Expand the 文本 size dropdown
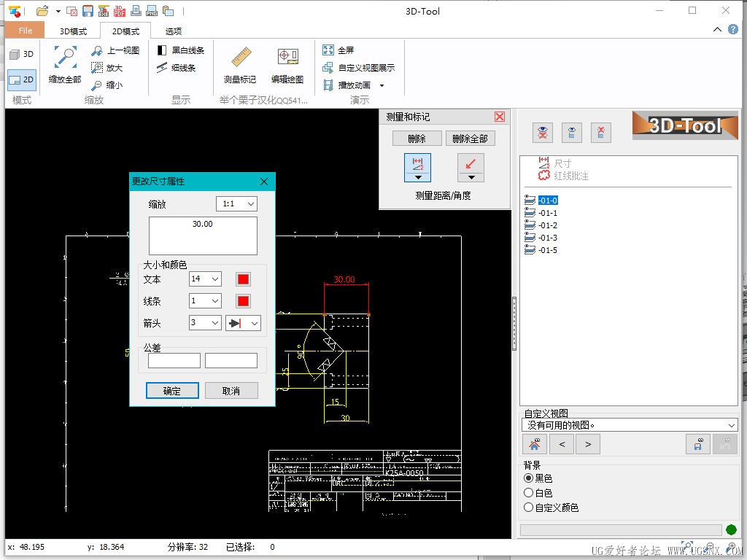This screenshot has width=747, height=560. click(x=205, y=279)
